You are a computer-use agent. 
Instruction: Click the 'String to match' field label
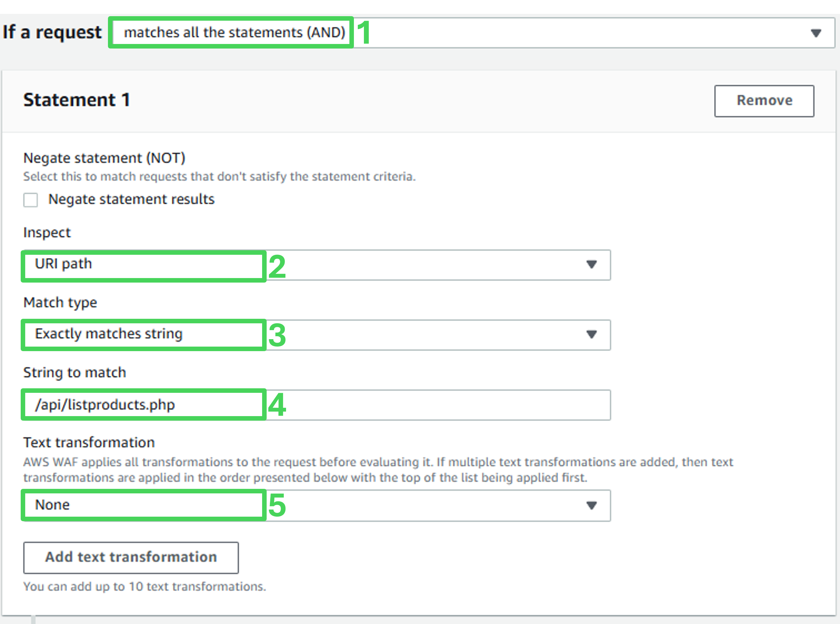coord(75,372)
